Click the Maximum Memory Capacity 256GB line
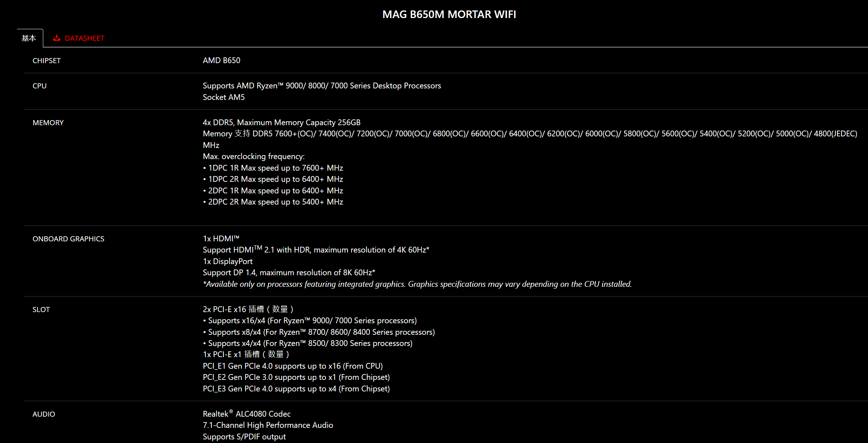Image resolution: width=868 pixels, height=443 pixels. [x=282, y=122]
